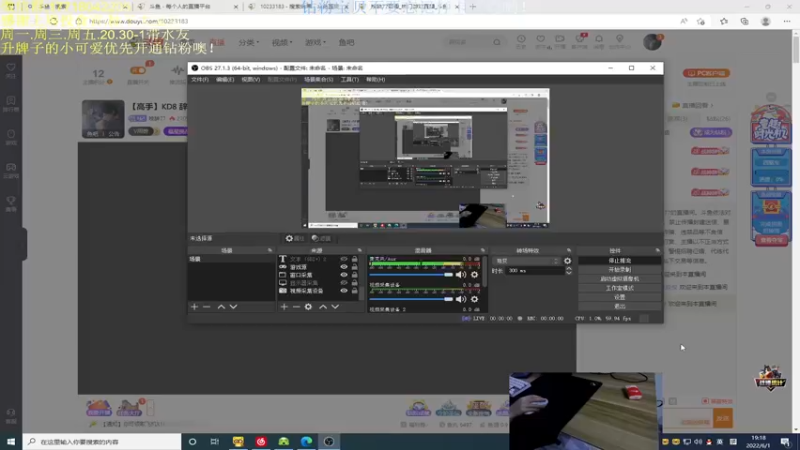Add a new scene with the plus icon
The width and height of the screenshot is (800, 450).
tap(194, 307)
